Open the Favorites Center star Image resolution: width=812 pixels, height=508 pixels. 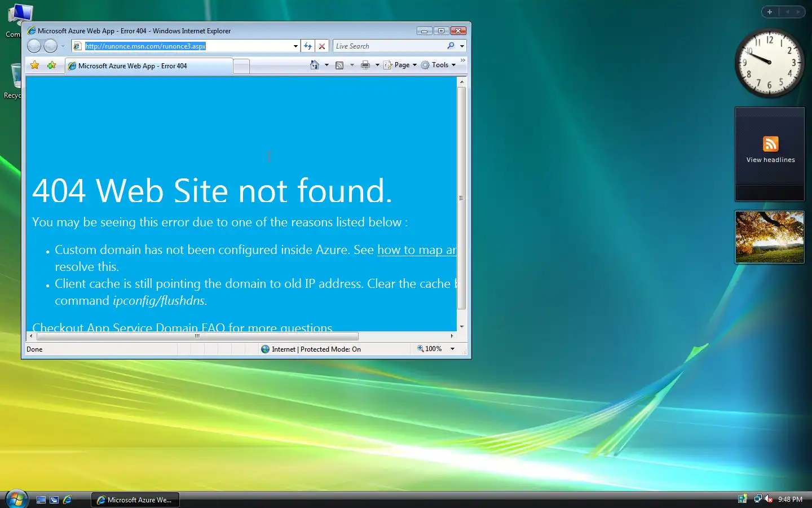click(x=35, y=65)
